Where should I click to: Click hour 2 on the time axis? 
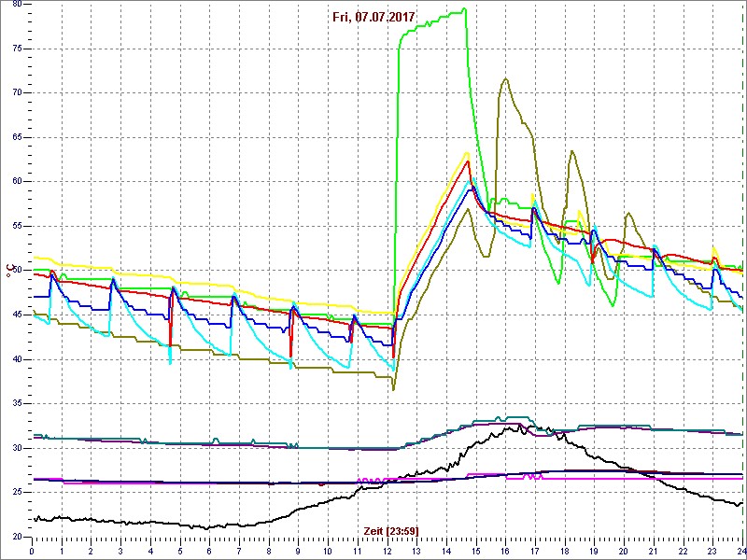click(91, 551)
